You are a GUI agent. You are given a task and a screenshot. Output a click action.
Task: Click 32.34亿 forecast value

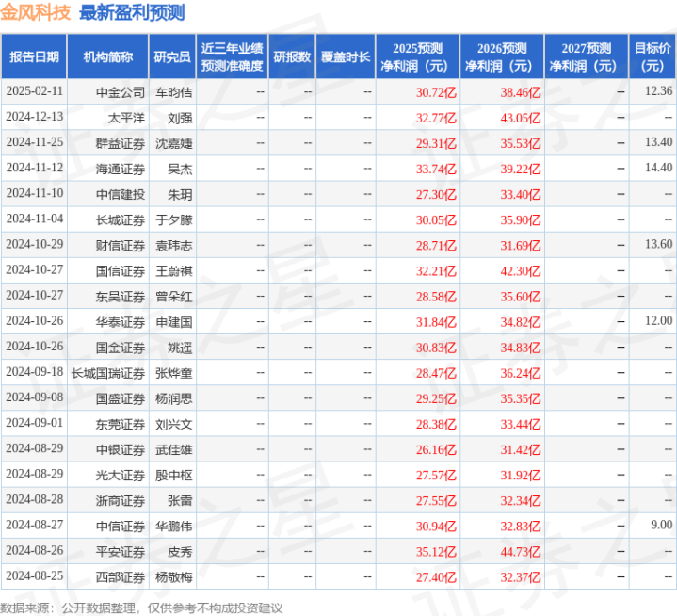tap(521, 500)
